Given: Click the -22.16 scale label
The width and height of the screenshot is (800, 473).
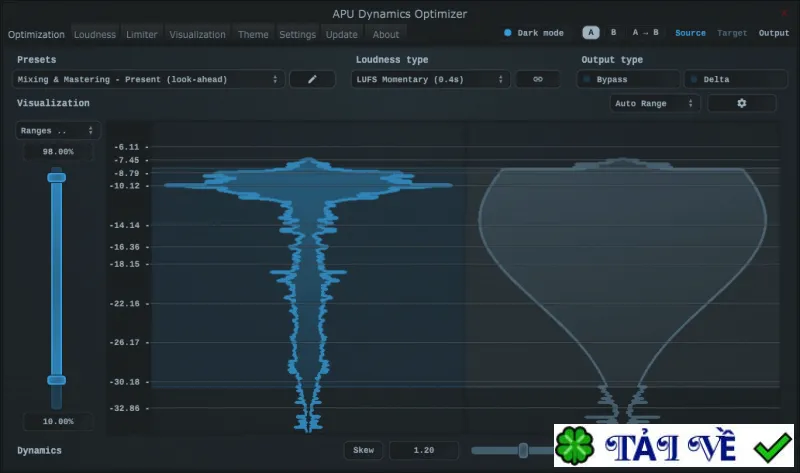Looking at the screenshot, I should [x=124, y=304].
